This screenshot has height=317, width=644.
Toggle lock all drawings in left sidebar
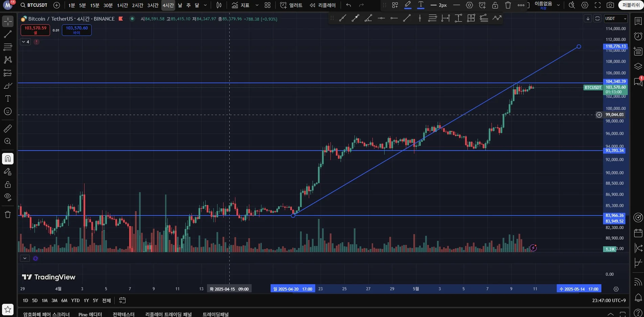click(x=8, y=184)
